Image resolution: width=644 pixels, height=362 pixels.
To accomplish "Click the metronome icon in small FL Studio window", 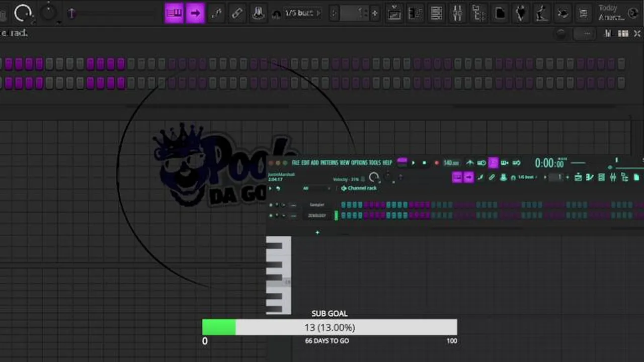I will 469,162.
